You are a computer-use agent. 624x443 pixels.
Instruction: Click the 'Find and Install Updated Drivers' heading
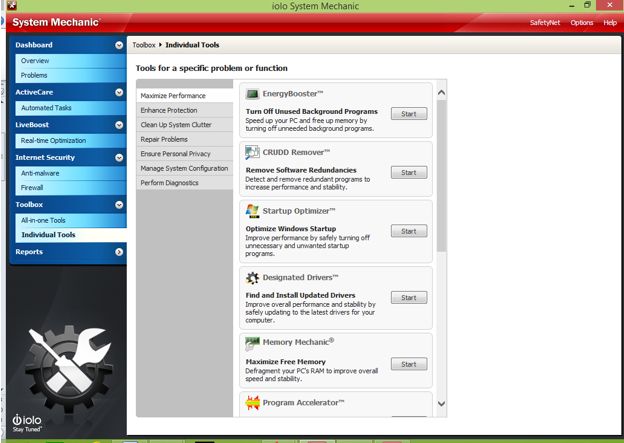click(300, 295)
